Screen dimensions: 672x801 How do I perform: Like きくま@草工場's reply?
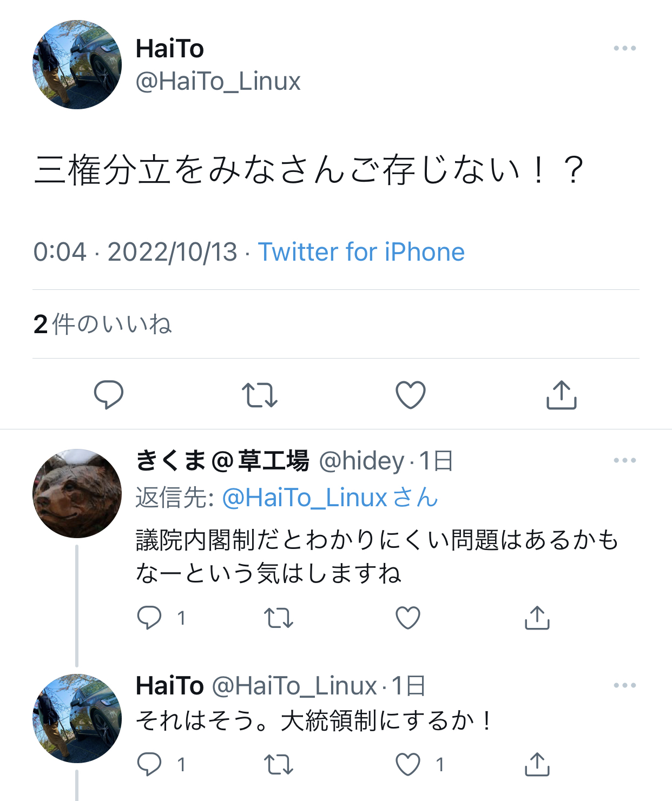click(408, 618)
